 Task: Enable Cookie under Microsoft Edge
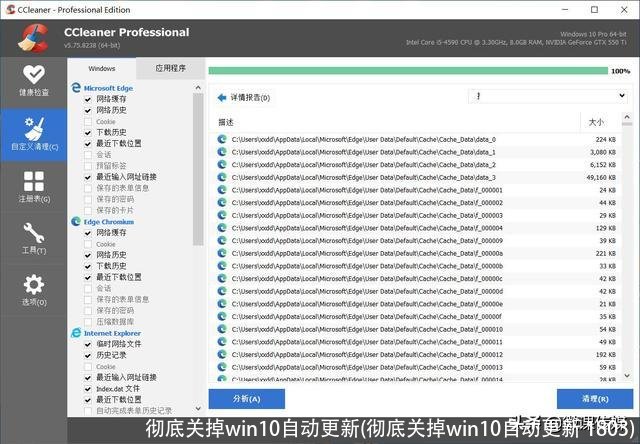tap(88, 122)
